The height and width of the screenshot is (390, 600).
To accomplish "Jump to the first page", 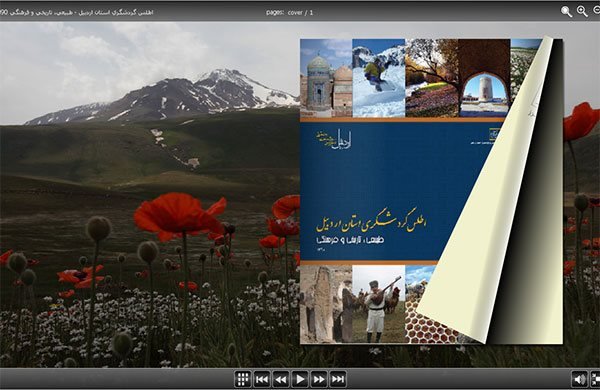I will pyautogui.click(x=262, y=379).
